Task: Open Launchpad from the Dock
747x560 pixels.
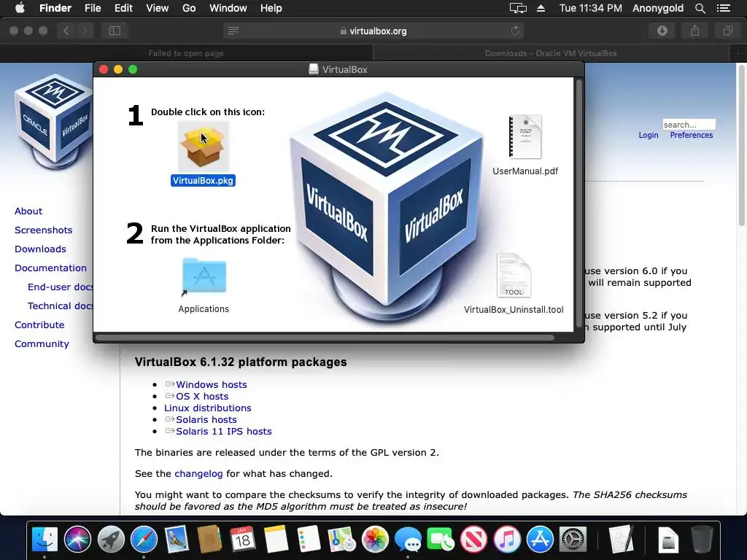Action: click(x=111, y=539)
